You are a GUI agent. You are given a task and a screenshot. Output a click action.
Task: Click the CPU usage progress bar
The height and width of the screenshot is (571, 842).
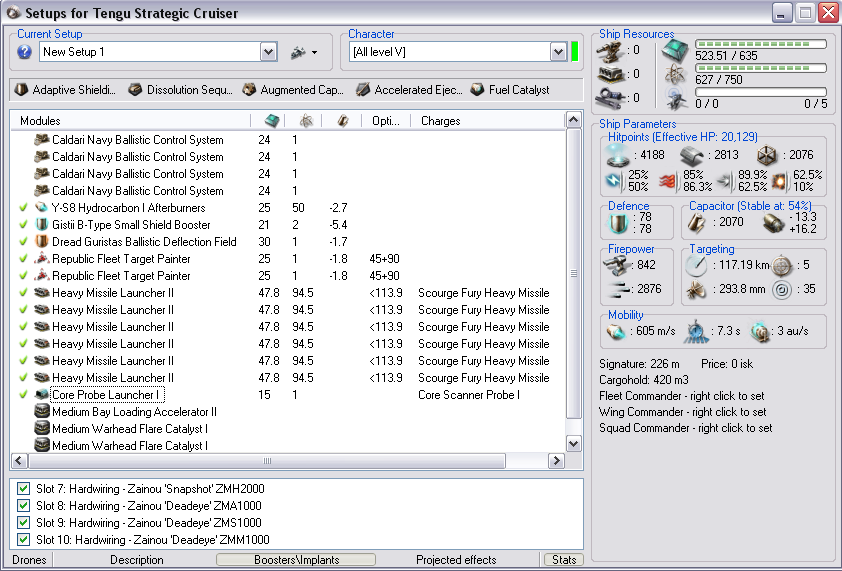tap(760, 44)
